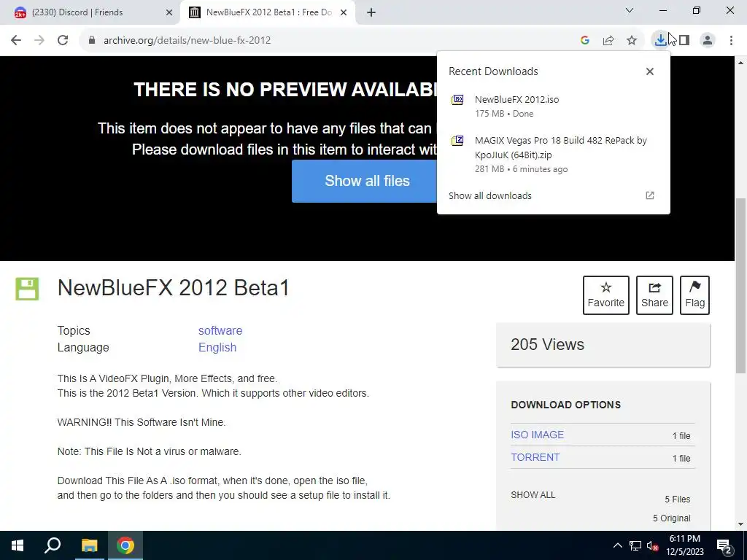Switch to the Discord Friends tab
747x560 pixels.
(x=90, y=12)
